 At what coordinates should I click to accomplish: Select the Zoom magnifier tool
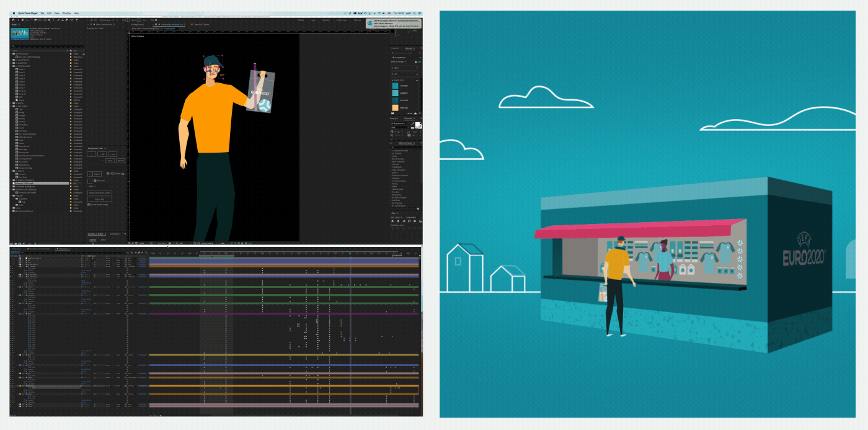(x=27, y=20)
